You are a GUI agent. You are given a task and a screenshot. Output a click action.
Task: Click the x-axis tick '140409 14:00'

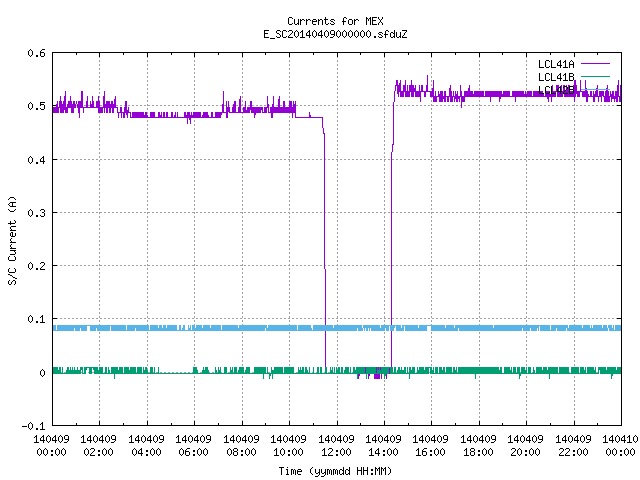point(383,445)
